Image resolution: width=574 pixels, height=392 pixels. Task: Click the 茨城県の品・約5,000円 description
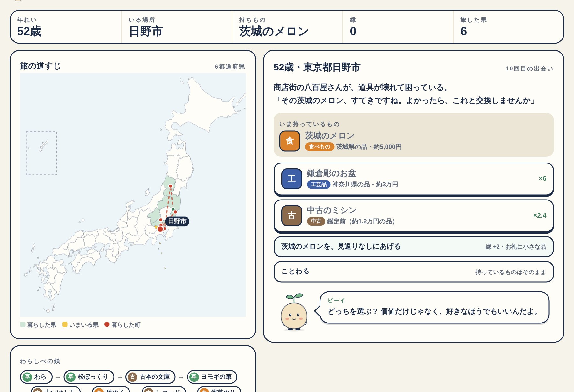[x=369, y=147]
